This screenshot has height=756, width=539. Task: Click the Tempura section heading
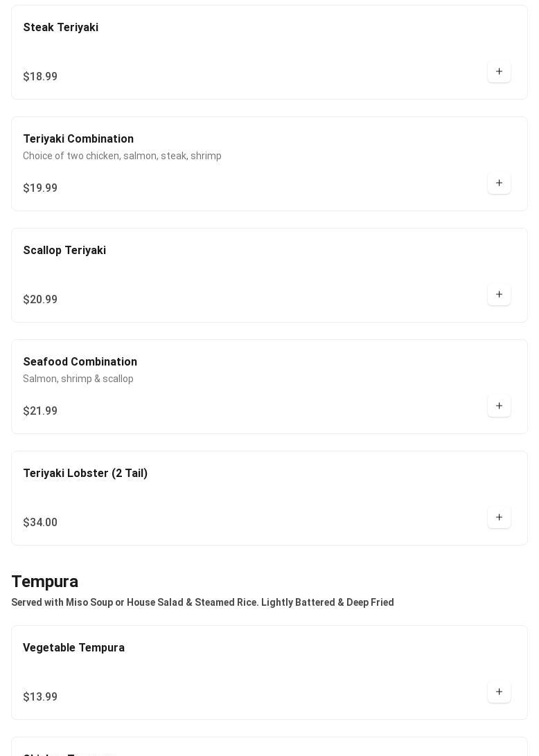click(x=45, y=582)
